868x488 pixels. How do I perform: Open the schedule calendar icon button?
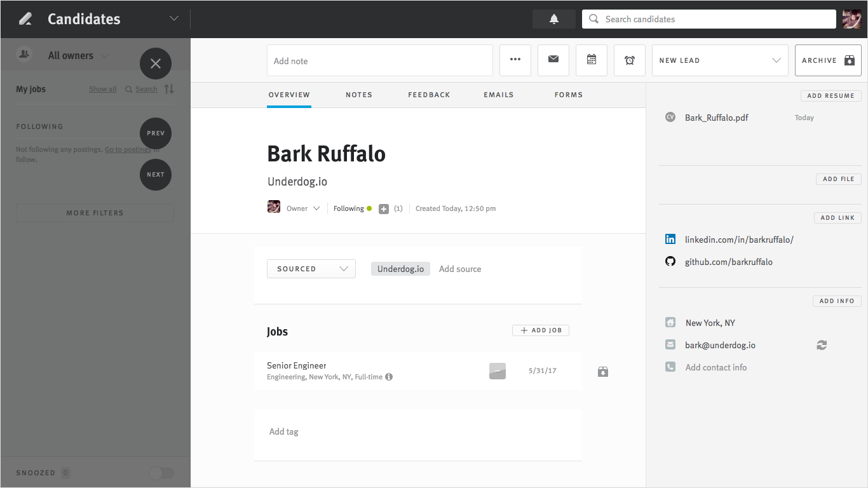pos(592,60)
